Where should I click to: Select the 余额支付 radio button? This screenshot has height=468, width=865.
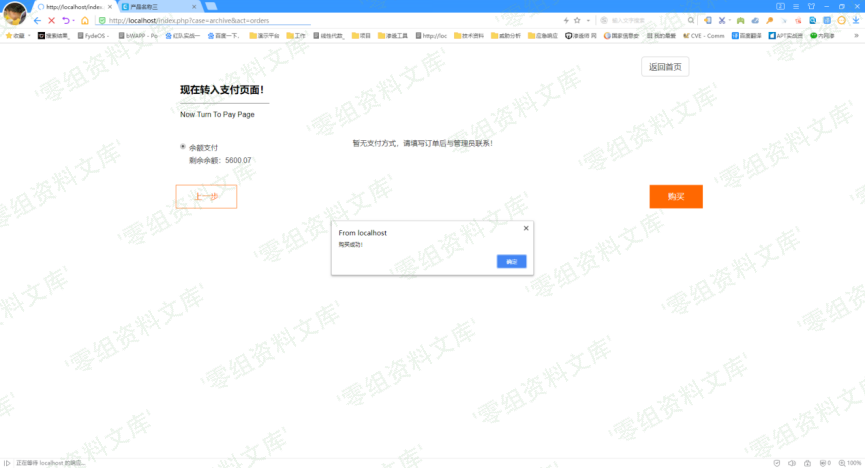click(x=183, y=147)
